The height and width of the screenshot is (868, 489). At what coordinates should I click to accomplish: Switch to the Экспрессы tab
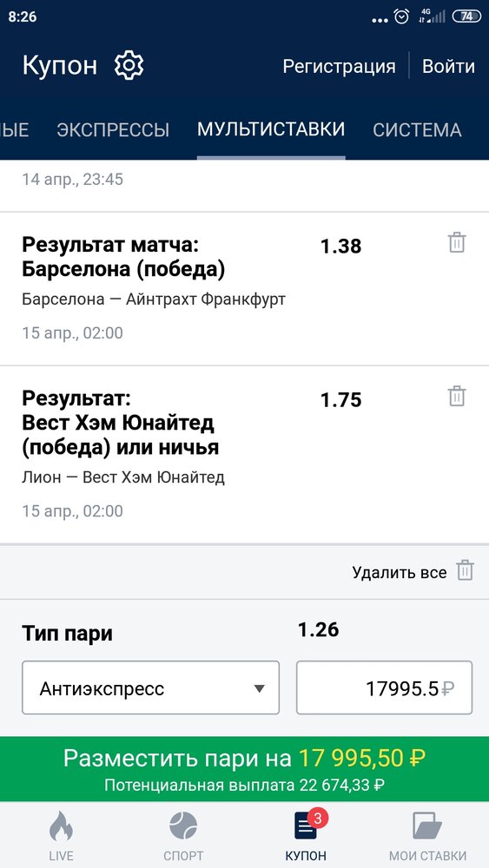(x=113, y=129)
